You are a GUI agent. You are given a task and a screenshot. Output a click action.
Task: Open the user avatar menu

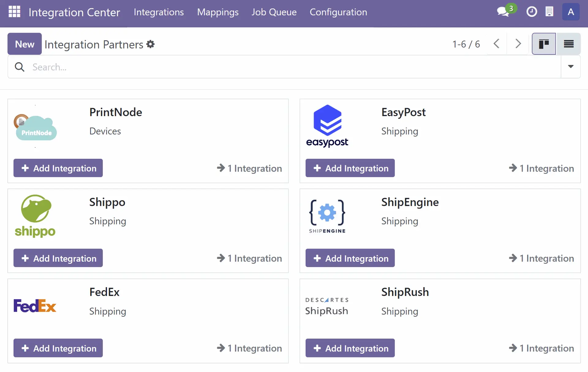coord(571,12)
